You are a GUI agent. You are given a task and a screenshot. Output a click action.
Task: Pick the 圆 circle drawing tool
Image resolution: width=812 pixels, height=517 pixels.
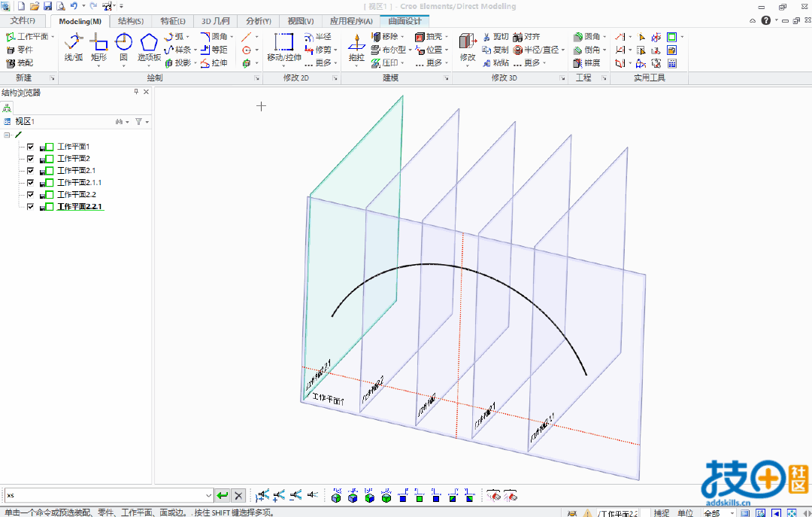[123, 48]
